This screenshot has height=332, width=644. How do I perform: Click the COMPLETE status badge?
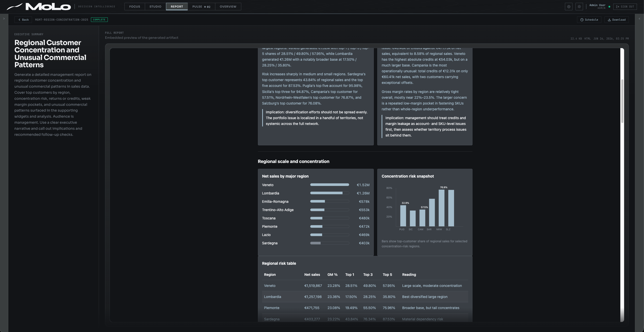[x=99, y=20]
